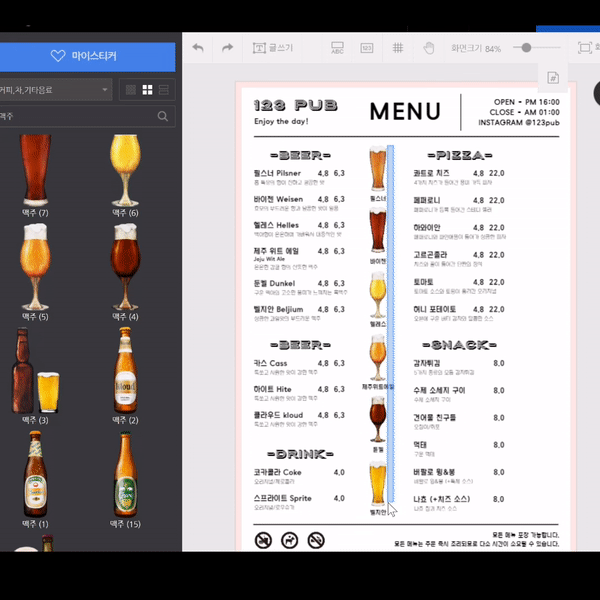
Task: Toggle the grid icon in toolbar
Action: [398, 48]
